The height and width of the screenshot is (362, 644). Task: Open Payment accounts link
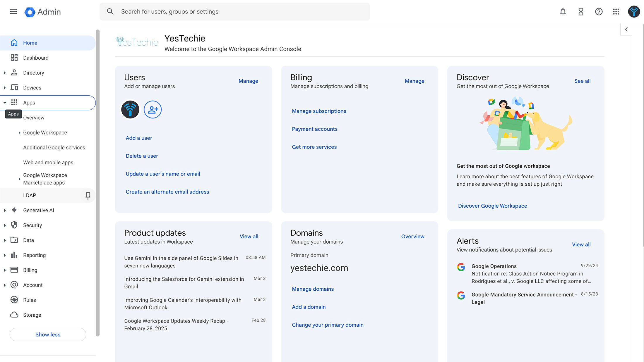coord(314,129)
